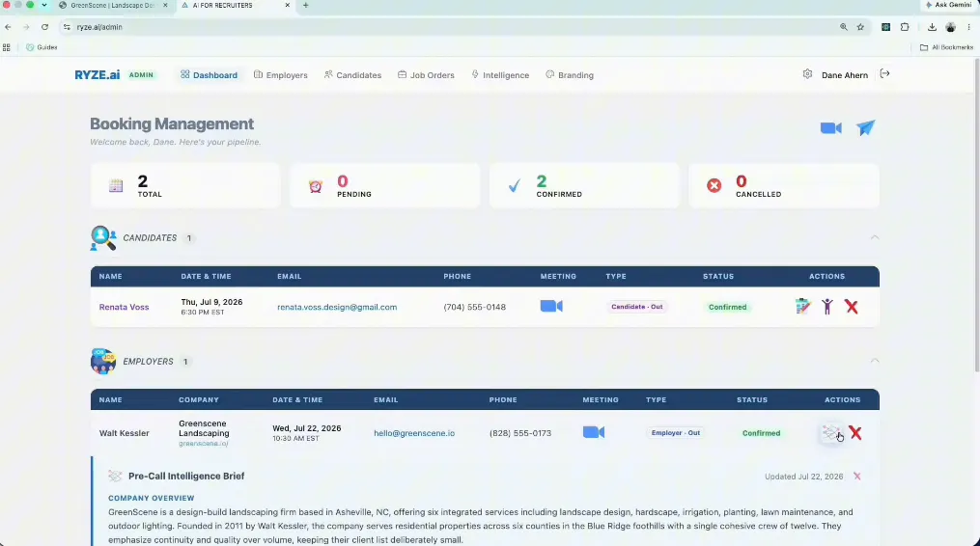Click phone number (828) 555-0173
This screenshot has height=546, width=980.
(520, 433)
